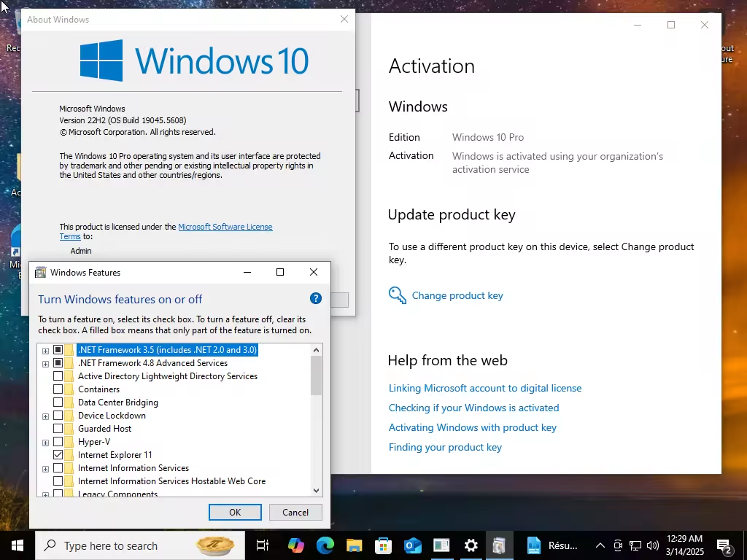Check Internet Information Services Hostable Web Core
This screenshot has height=560, width=747.
click(58, 481)
